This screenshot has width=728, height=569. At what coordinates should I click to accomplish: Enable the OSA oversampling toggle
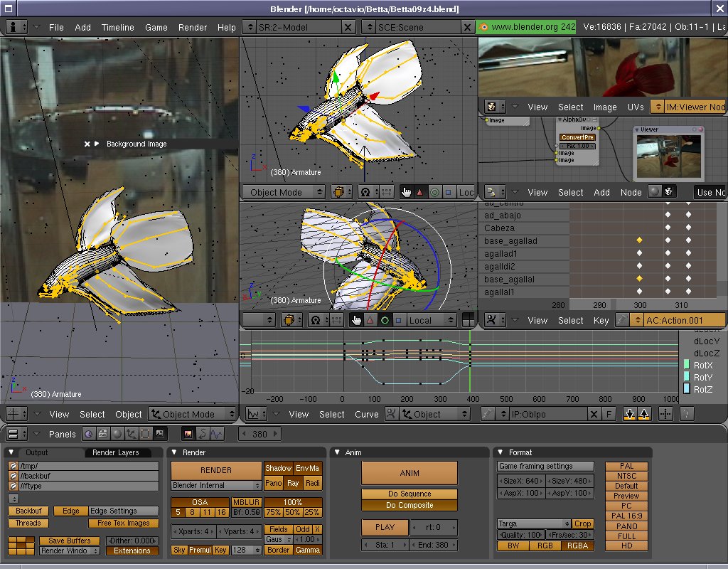tap(200, 502)
